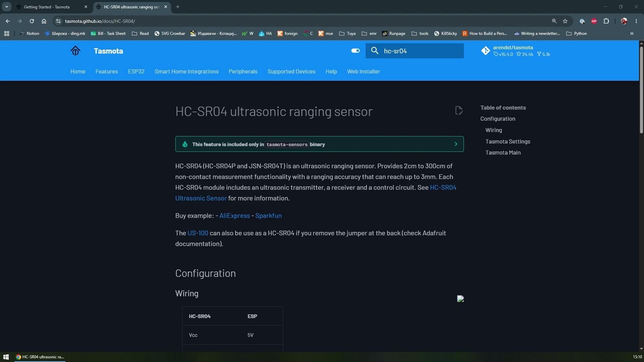Click the address bar URL
644x362 pixels.
click(100, 21)
